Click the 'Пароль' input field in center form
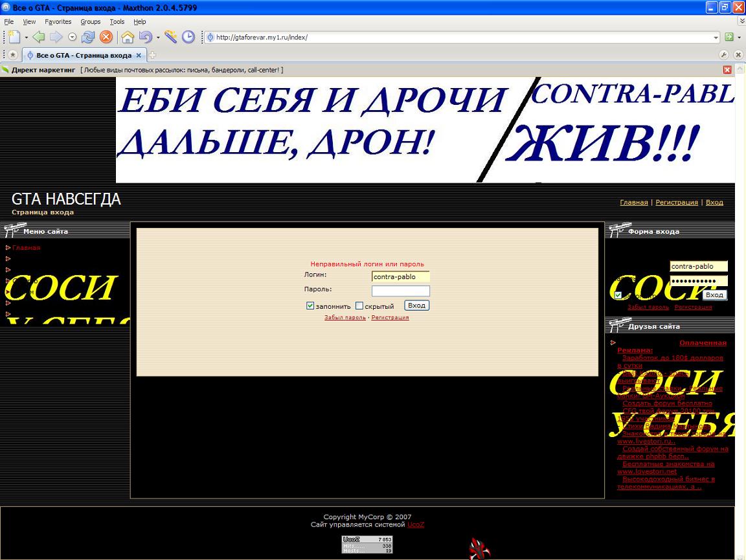 coord(400,291)
